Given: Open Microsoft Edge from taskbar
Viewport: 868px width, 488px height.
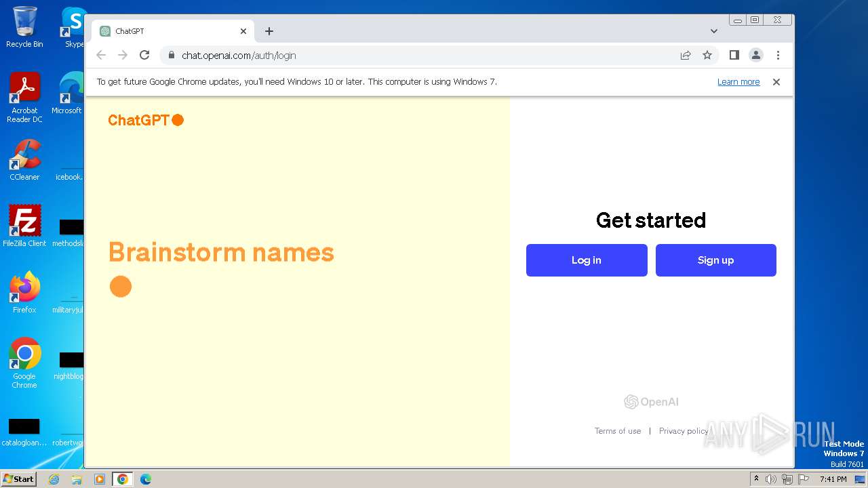Looking at the screenshot, I should [x=146, y=479].
